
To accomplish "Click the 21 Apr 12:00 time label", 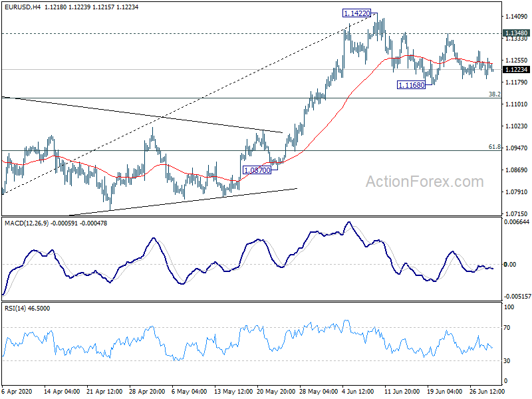I will click(x=104, y=391).
